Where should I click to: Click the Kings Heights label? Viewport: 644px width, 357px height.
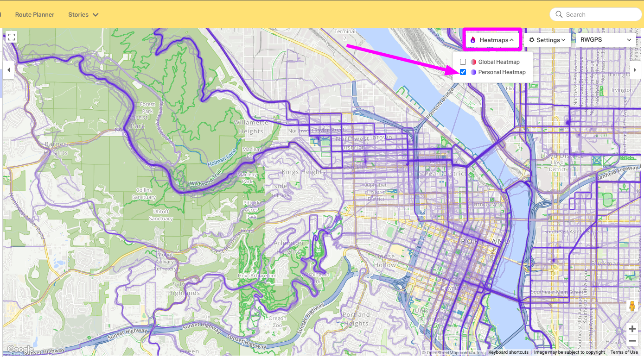click(304, 172)
